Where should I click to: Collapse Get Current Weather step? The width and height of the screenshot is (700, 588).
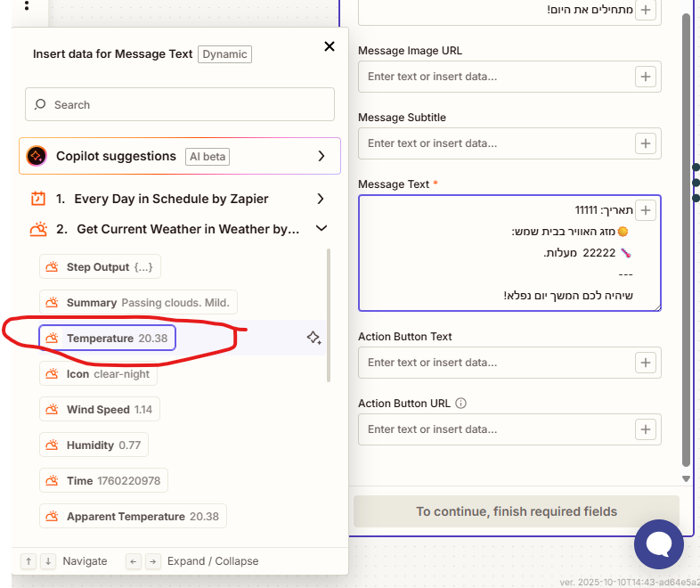[322, 229]
